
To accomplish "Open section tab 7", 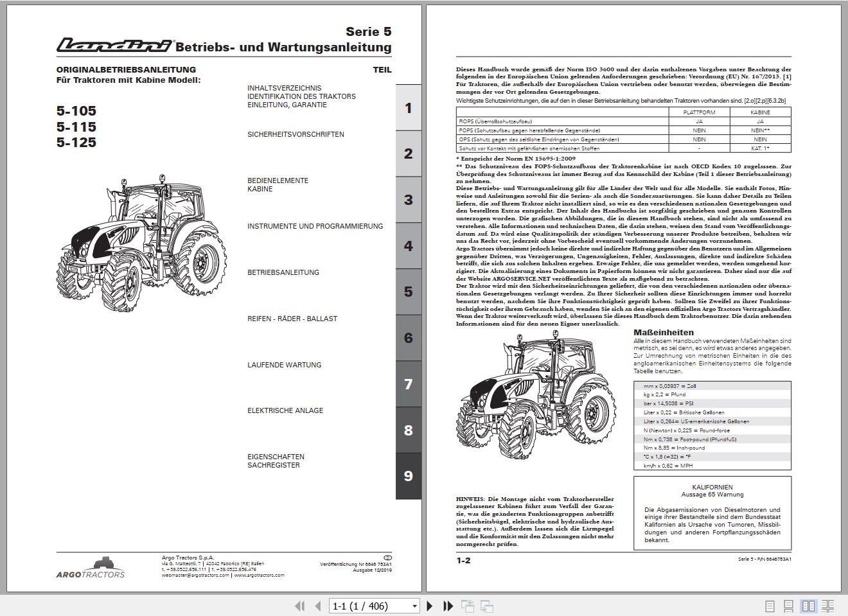I will (408, 384).
